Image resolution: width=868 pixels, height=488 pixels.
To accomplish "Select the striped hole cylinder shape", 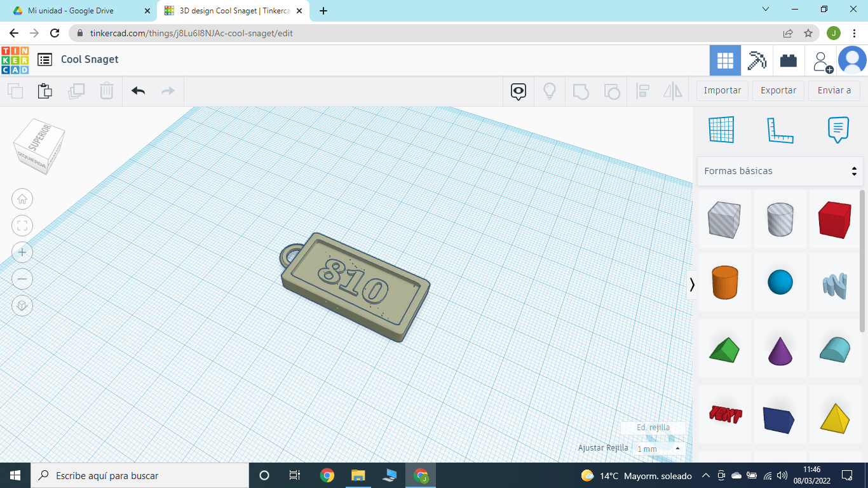I will (x=780, y=220).
